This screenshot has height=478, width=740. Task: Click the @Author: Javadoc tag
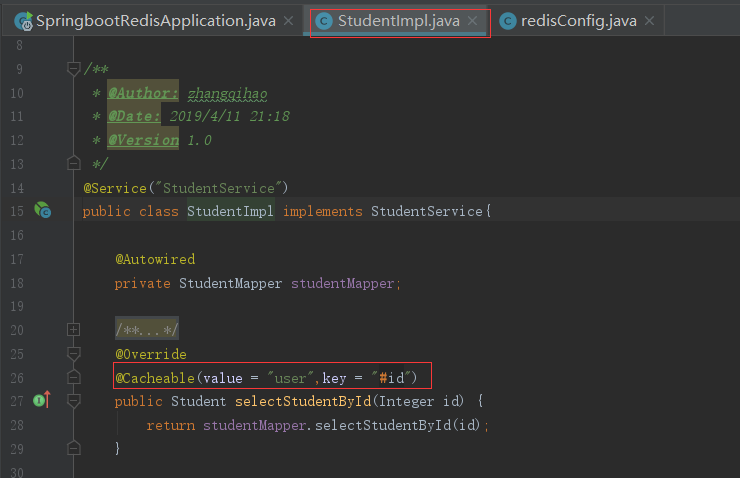click(143, 93)
